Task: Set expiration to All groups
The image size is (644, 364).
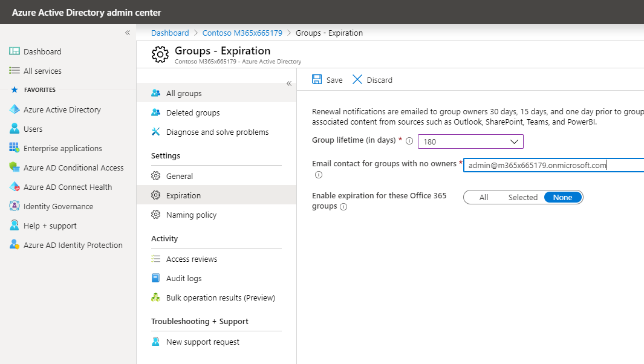Action: coord(483,197)
